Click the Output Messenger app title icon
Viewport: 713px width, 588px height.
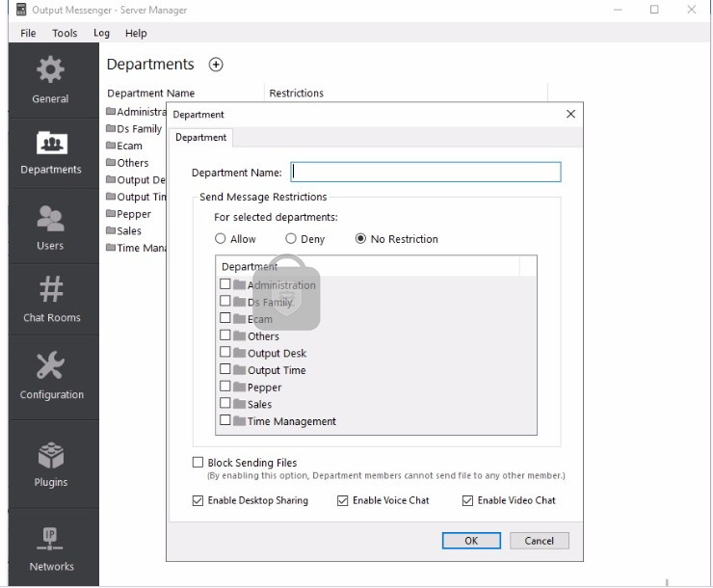pyautogui.click(x=21, y=10)
